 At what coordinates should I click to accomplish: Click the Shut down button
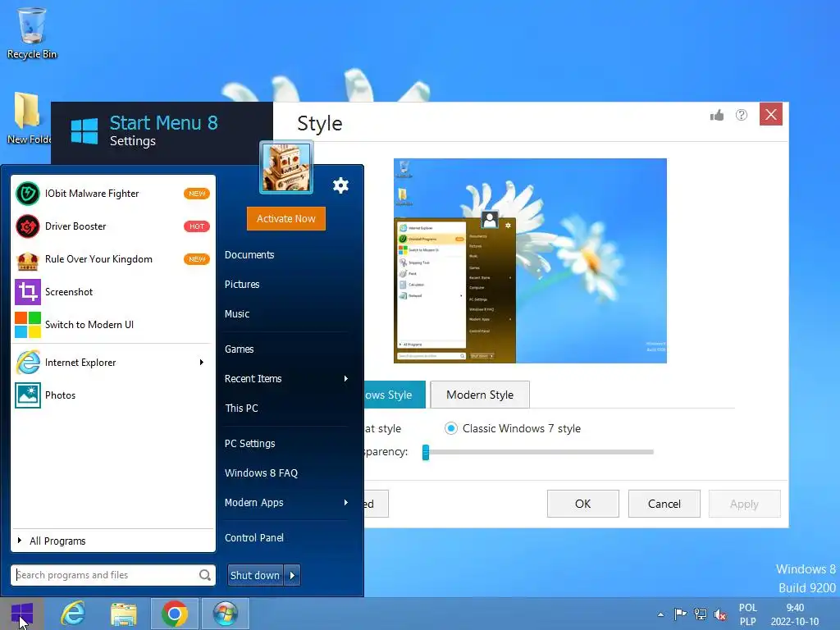(x=256, y=575)
